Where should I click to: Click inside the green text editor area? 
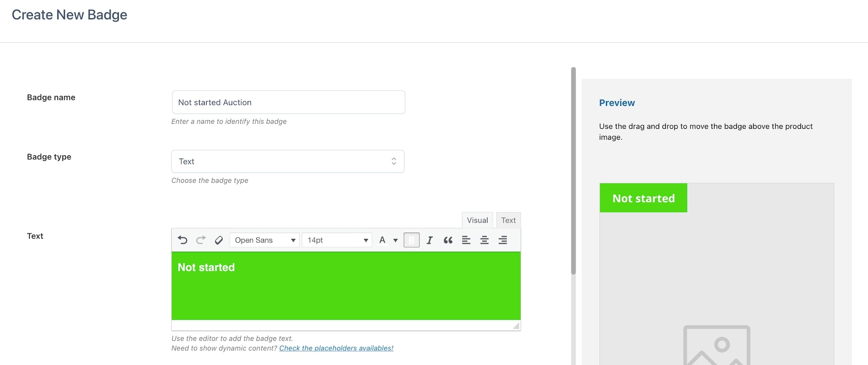point(346,286)
